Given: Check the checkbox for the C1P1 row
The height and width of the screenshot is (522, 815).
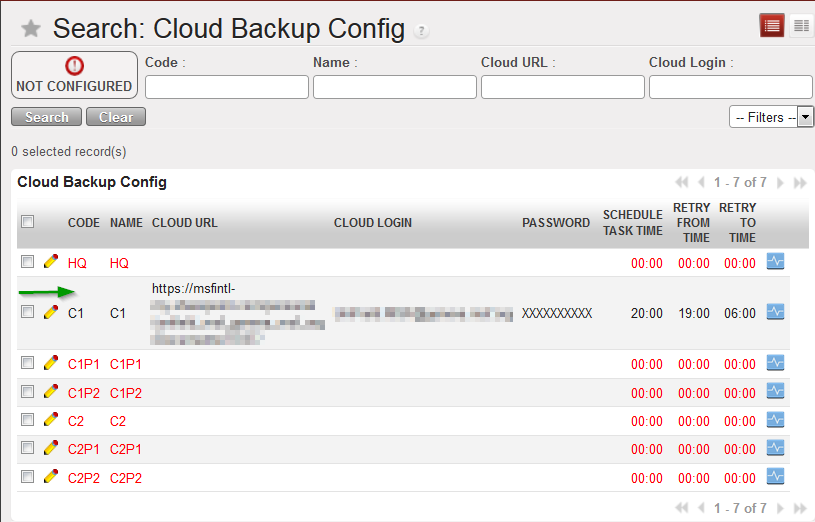Looking at the screenshot, I should [28, 364].
